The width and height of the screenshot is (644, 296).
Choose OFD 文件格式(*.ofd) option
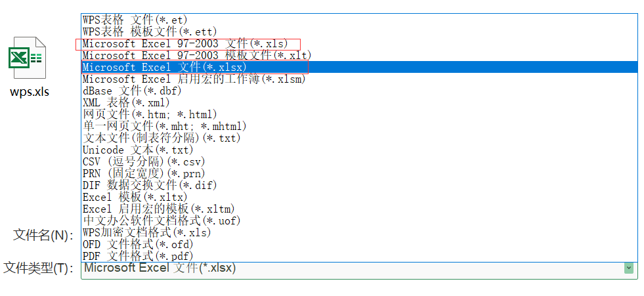click(359, 245)
